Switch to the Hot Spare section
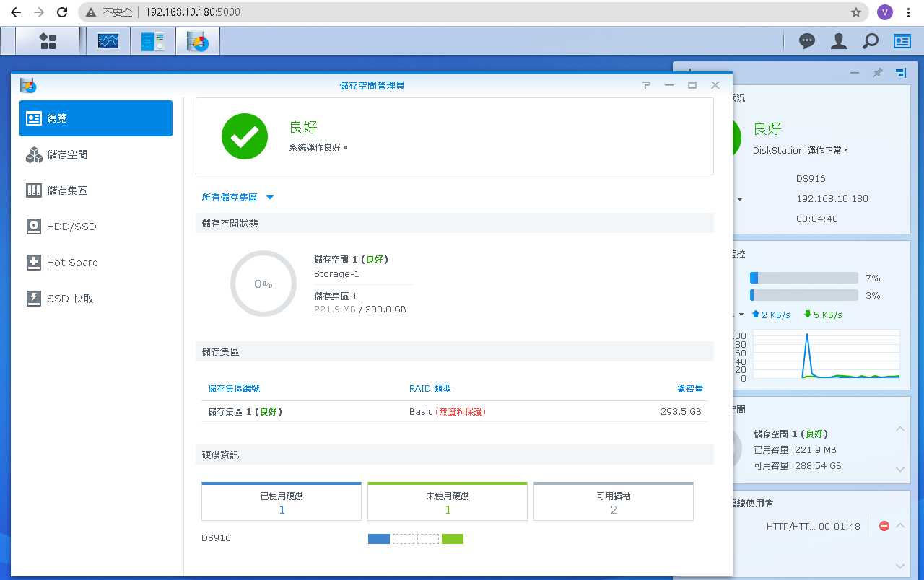 (x=96, y=263)
